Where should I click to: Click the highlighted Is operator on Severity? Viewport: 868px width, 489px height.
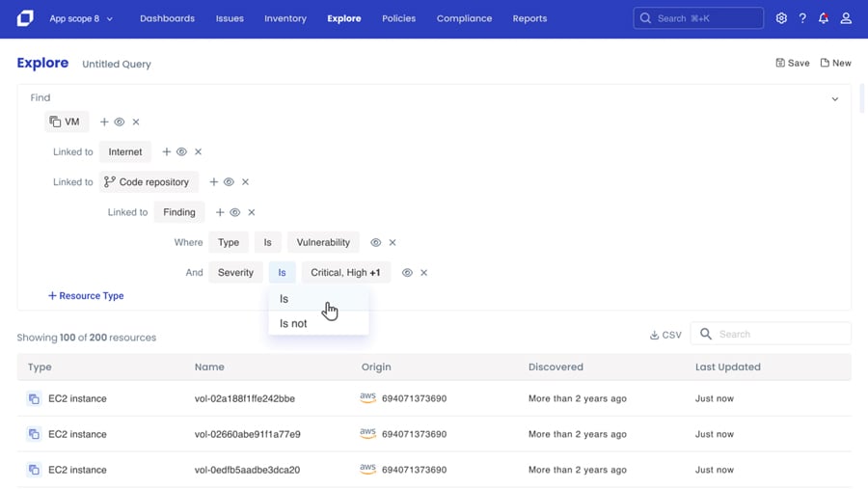pos(282,272)
